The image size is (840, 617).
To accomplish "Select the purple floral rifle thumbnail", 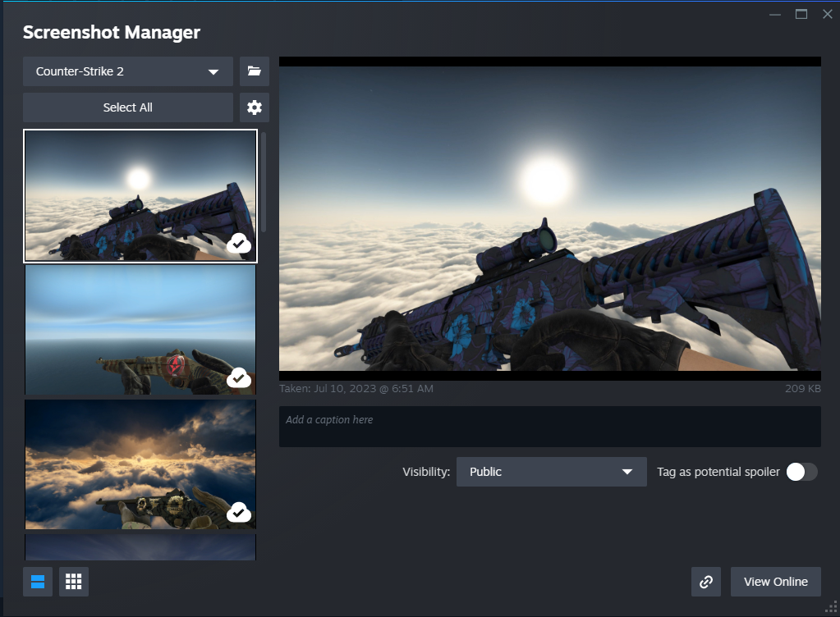I will click(140, 196).
